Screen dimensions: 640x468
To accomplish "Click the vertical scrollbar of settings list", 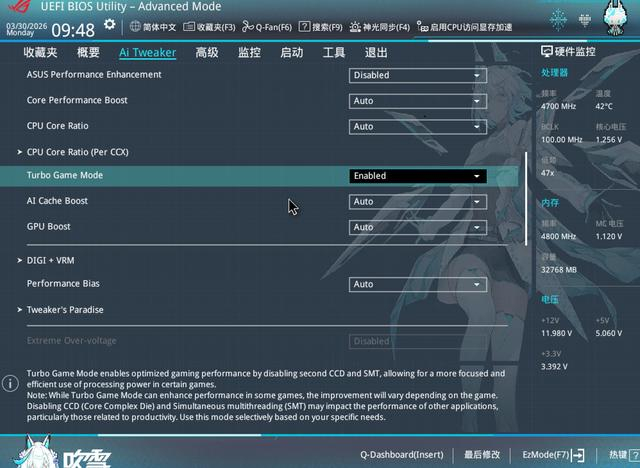I will tap(526, 199).
